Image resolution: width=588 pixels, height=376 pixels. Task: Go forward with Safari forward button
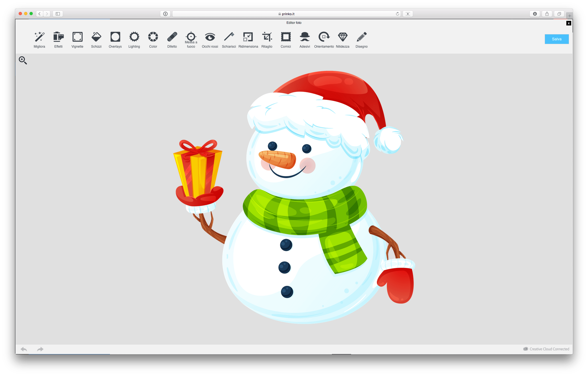[47, 14]
